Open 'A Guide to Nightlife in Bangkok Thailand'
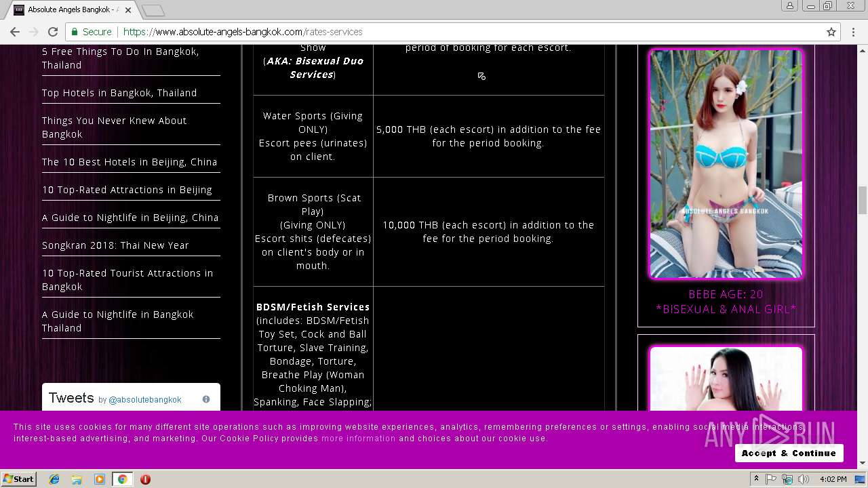The height and width of the screenshot is (488, 868). pyautogui.click(x=118, y=321)
